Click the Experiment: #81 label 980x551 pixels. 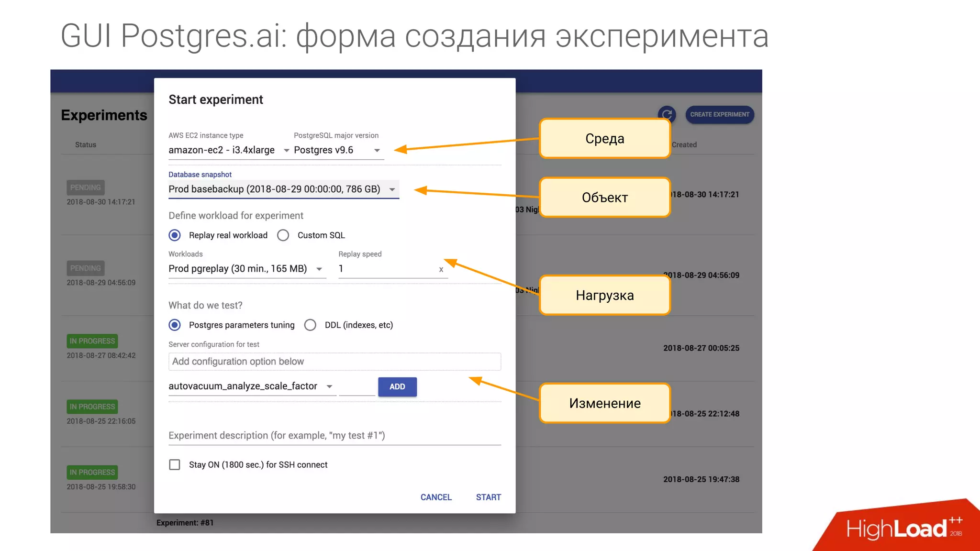point(185,523)
